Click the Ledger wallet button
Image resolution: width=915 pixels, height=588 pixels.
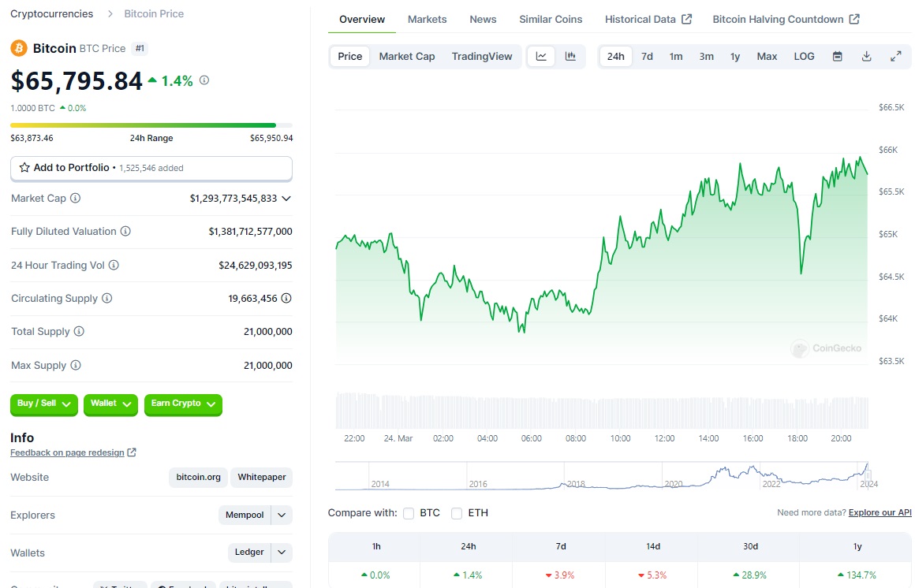coord(249,553)
